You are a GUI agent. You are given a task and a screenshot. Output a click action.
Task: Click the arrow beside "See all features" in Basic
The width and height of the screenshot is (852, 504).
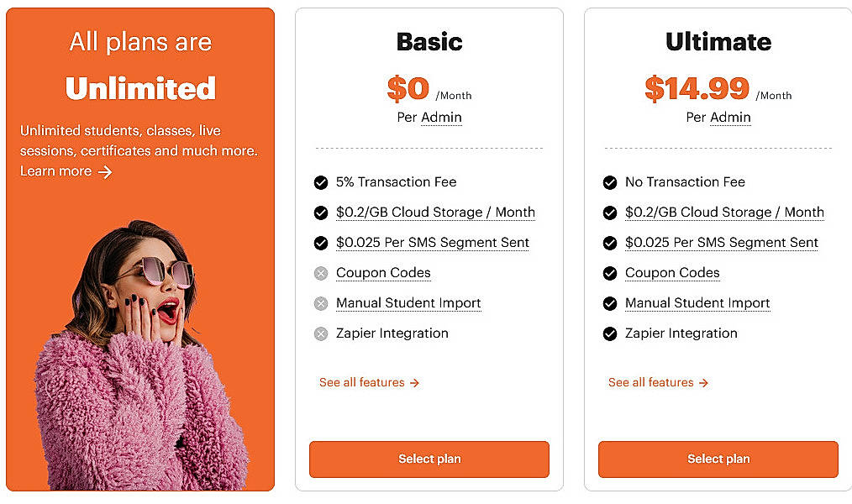coord(415,382)
